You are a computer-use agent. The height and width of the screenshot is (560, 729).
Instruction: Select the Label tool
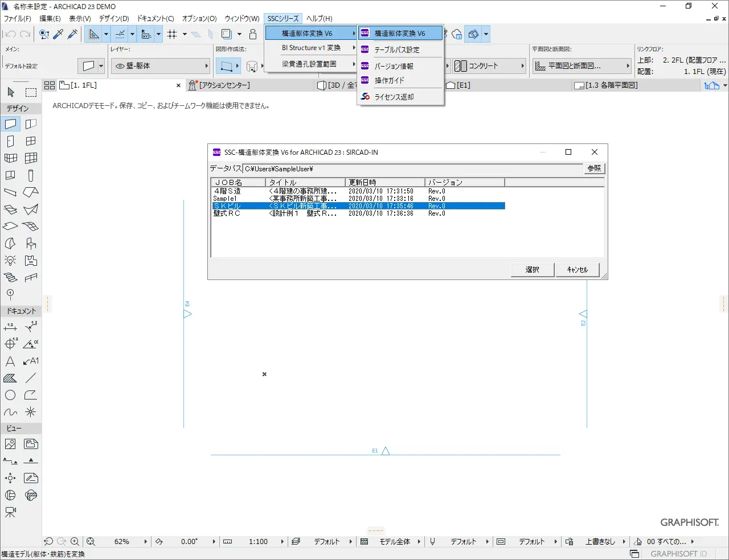click(31, 361)
